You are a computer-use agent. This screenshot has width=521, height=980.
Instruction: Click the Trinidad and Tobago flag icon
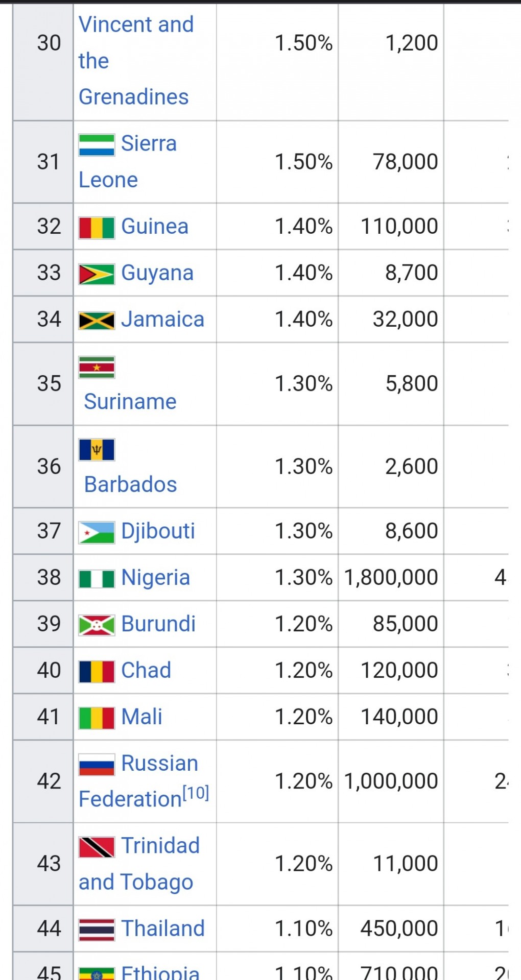pos(97,847)
